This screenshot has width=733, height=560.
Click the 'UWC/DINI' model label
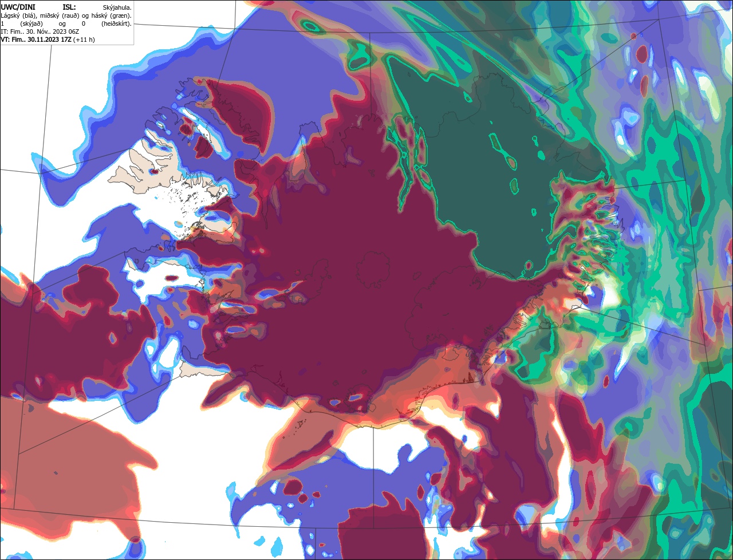(18, 7)
